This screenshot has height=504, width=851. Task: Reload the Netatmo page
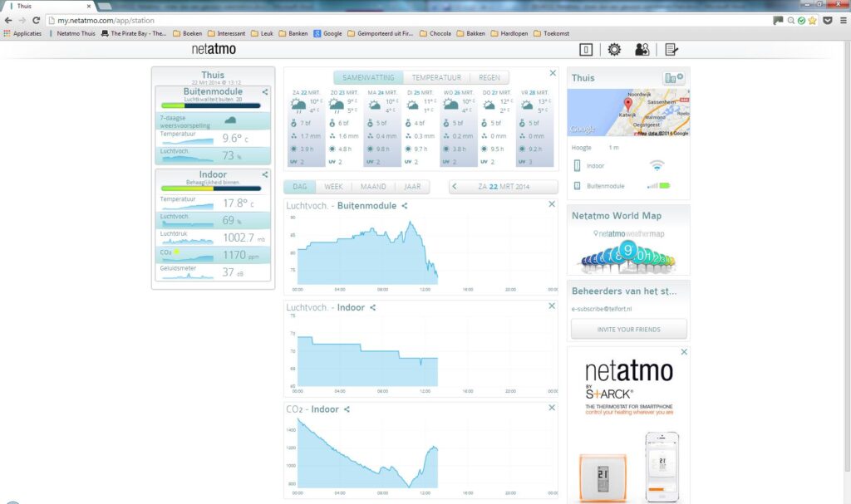[37, 21]
